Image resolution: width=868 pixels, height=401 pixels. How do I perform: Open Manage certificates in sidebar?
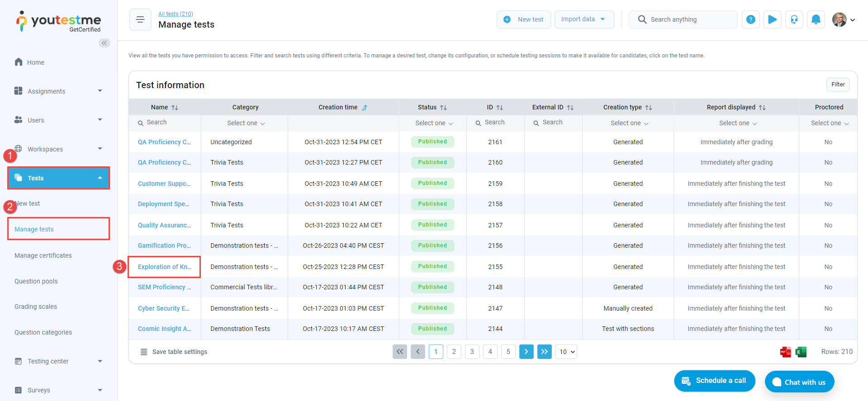coord(43,255)
